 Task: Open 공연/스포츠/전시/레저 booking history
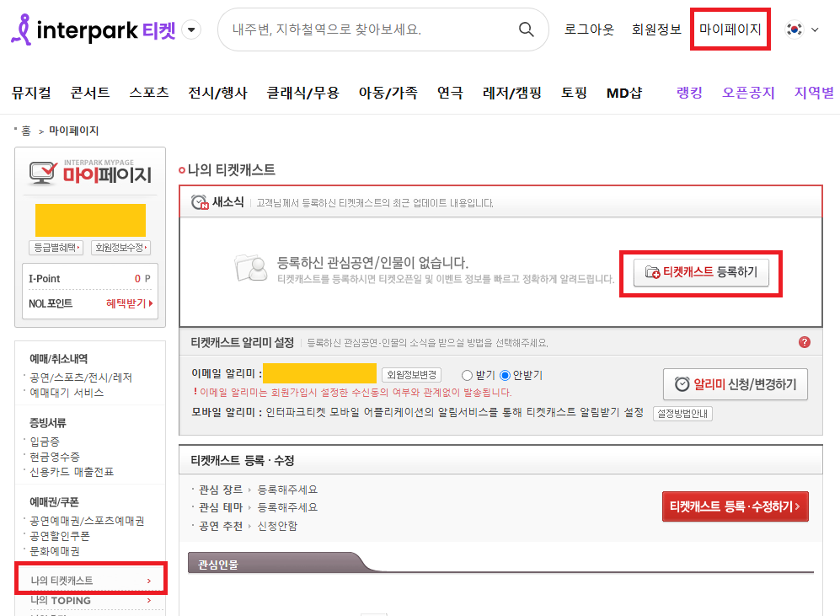coord(81,378)
